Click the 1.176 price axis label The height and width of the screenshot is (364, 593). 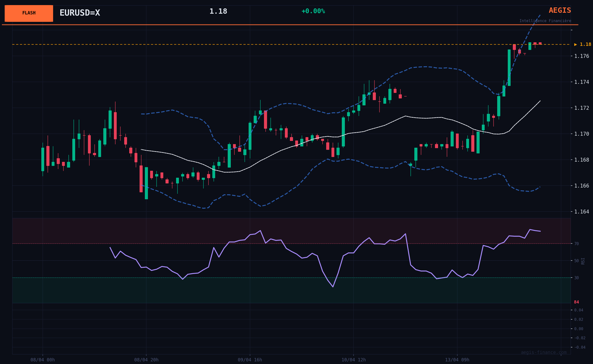[581, 56]
